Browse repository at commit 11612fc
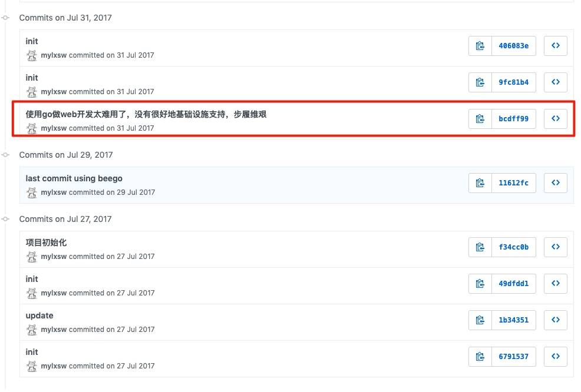 pos(556,183)
